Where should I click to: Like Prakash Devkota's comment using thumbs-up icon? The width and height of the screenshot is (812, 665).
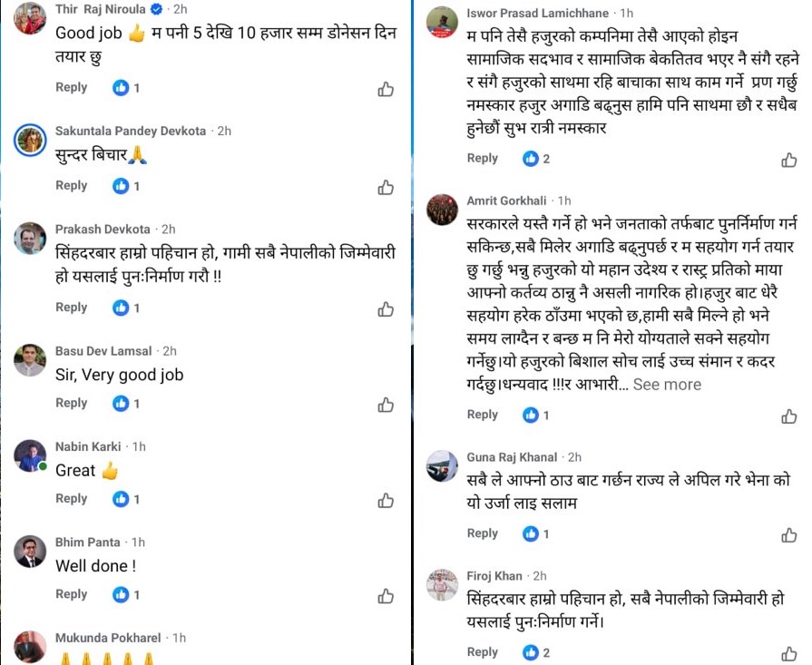(386, 309)
